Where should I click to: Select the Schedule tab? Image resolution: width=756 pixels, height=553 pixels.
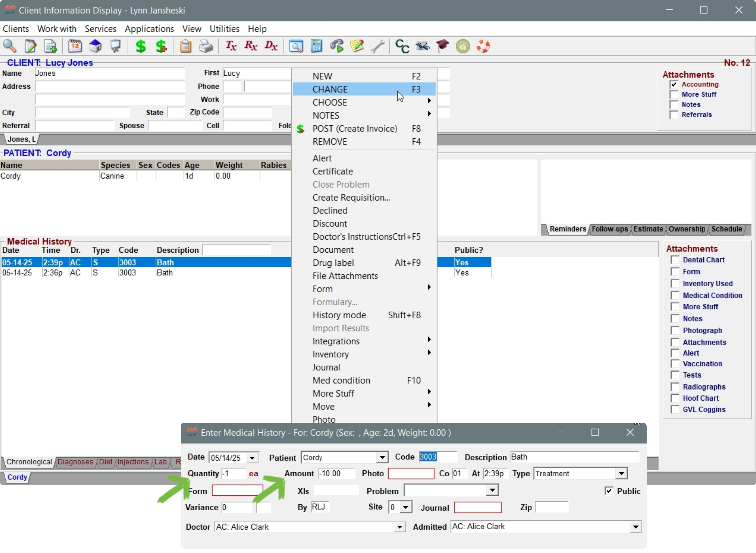pos(727,229)
